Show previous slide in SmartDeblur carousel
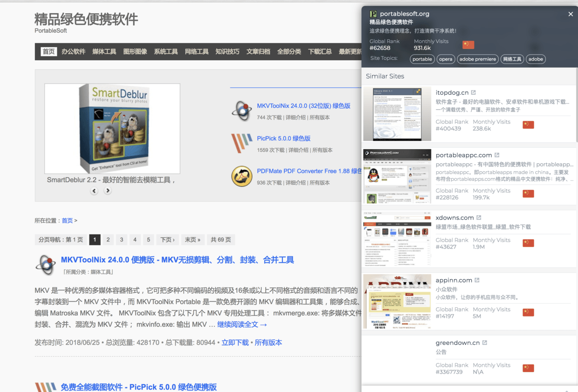578x392 pixels. pyautogui.click(x=94, y=191)
